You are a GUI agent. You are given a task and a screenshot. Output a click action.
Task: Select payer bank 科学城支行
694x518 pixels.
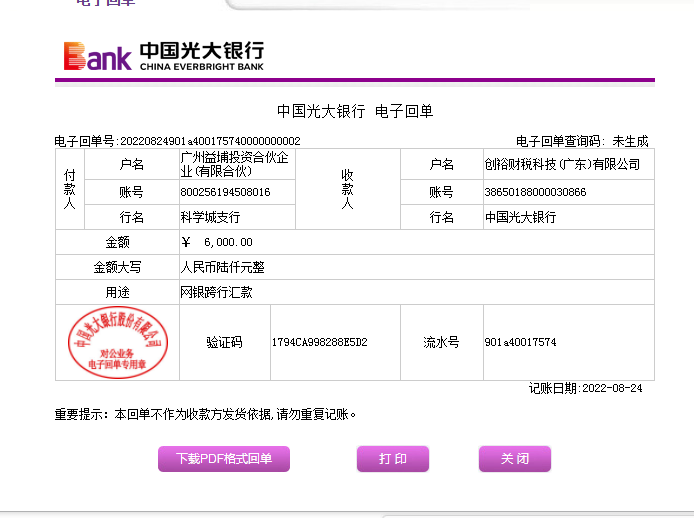[x=210, y=217]
